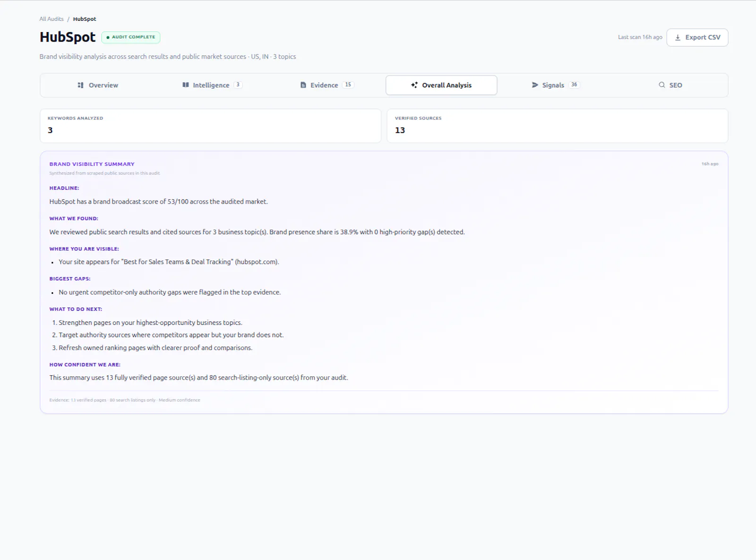This screenshot has height=560, width=756.
Task: Click the Audit Complete status badge
Action: tap(131, 37)
